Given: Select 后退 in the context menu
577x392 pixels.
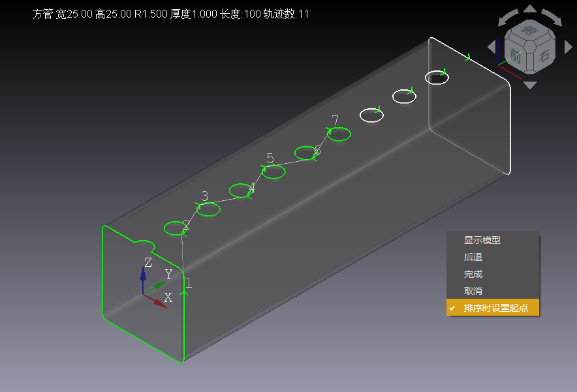Looking at the screenshot, I should pos(473,257).
